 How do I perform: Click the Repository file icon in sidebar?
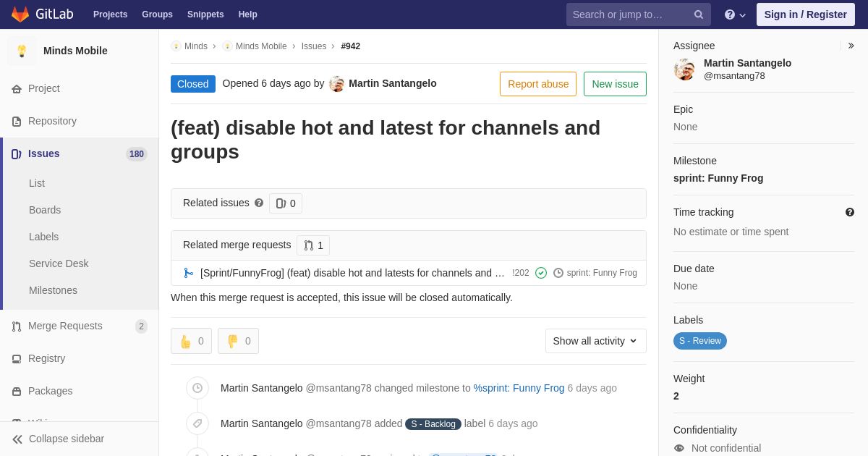(x=17, y=122)
